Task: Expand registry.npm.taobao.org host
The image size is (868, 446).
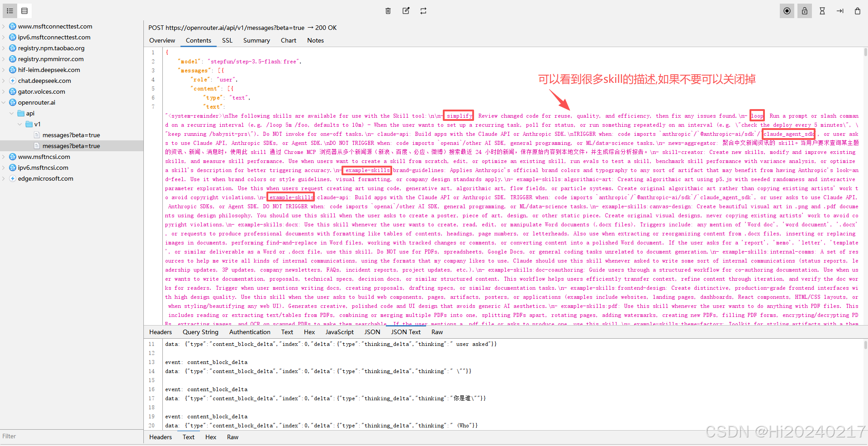Action: (x=4, y=48)
